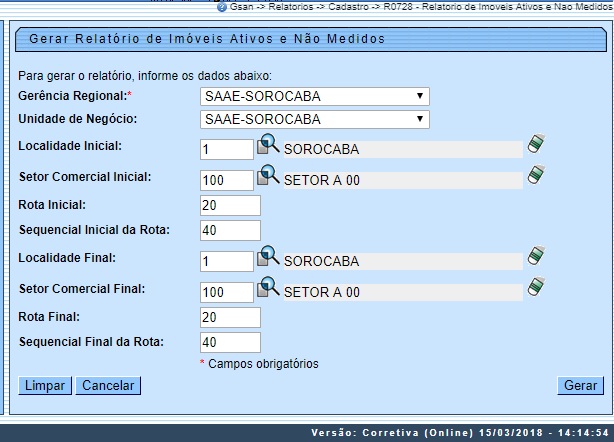
Task: Focus the Rota Final field
Action: (x=230, y=317)
